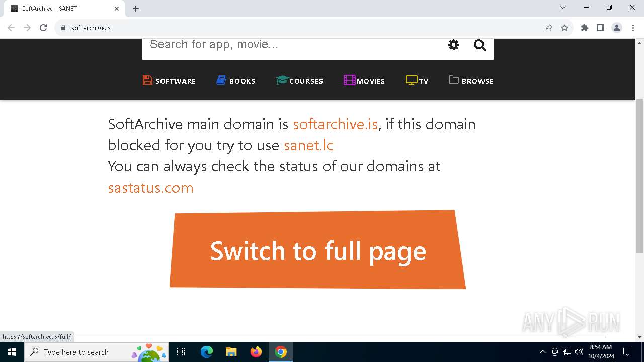644x362 pixels.
Task: Bookmark this tab with the star
Action: point(565,28)
